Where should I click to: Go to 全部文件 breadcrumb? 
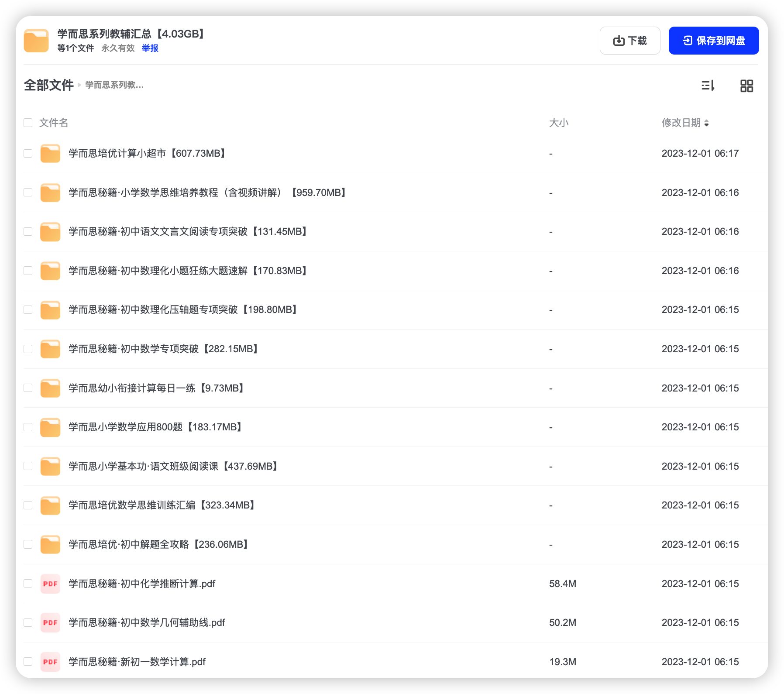coord(48,85)
